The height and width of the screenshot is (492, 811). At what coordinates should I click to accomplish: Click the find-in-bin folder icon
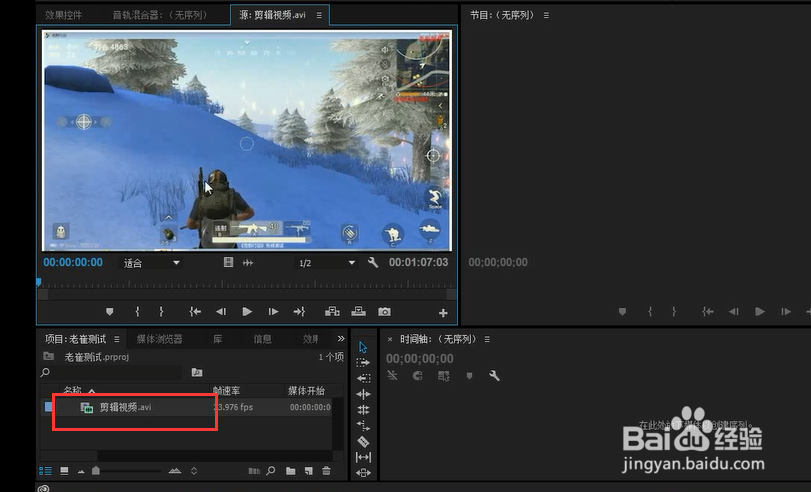click(x=197, y=372)
